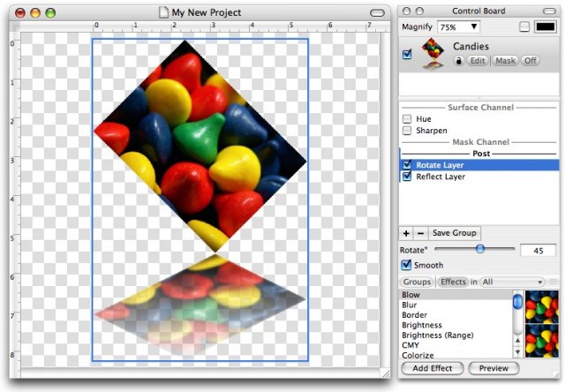Click toolbar toggle pill in project window
This screenshot has height=392, width=565.
point(377,13)
